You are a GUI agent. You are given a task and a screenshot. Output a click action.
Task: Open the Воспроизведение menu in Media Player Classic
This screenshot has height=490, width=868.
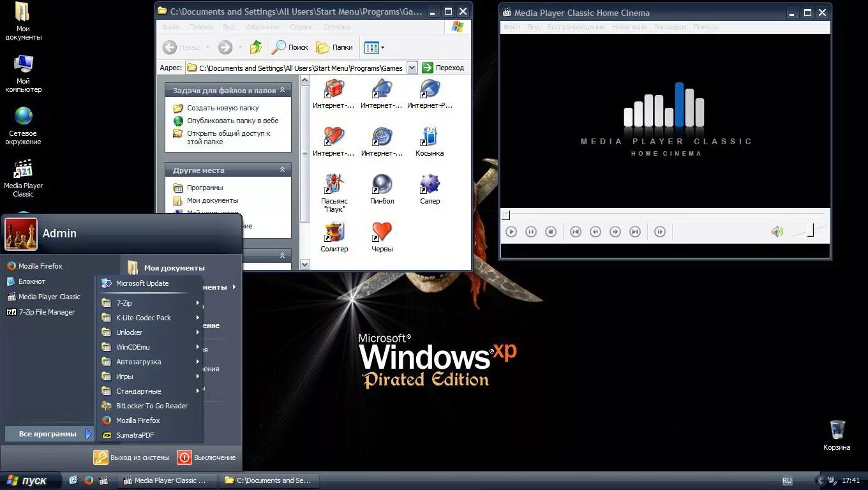(x=576, y=27)
